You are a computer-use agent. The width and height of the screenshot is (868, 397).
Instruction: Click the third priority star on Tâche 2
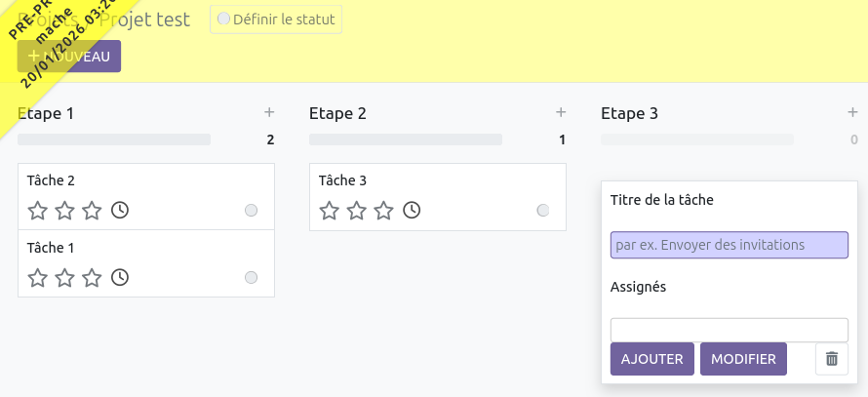[x=92, y=210]
